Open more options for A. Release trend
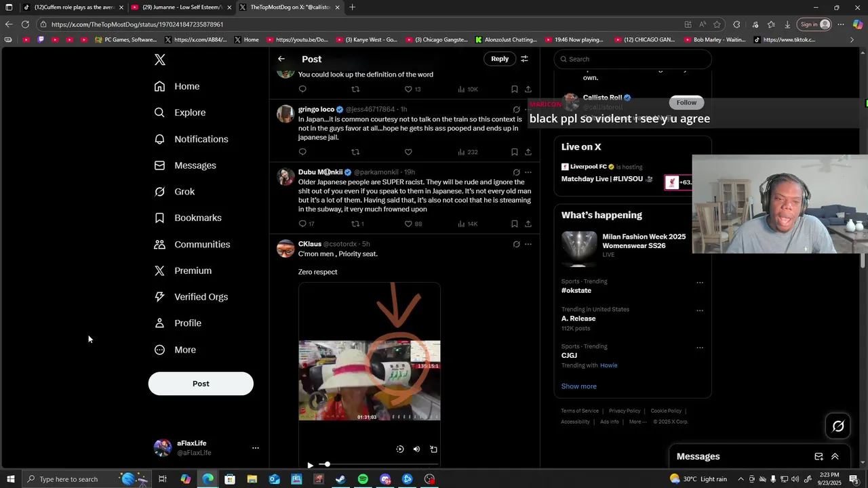 700,310
